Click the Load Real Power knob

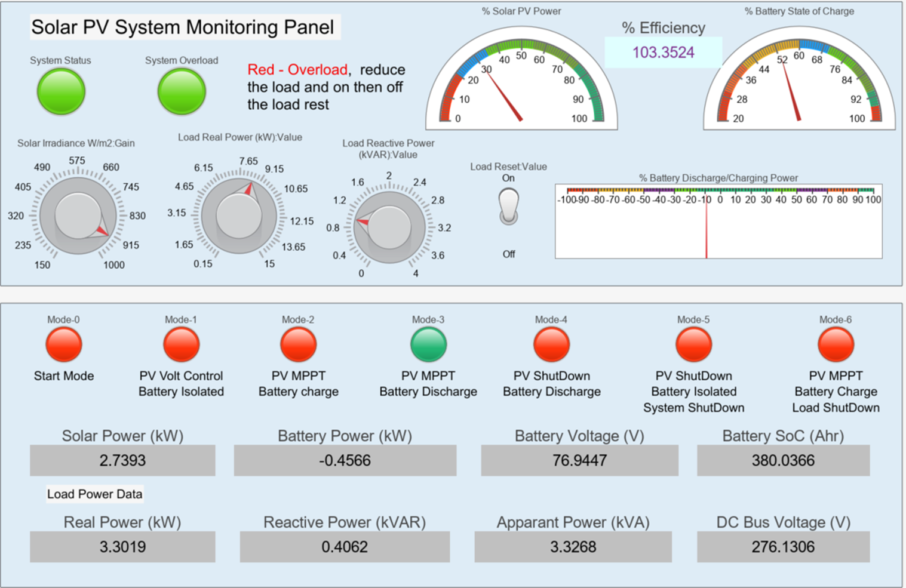(239, 215)
